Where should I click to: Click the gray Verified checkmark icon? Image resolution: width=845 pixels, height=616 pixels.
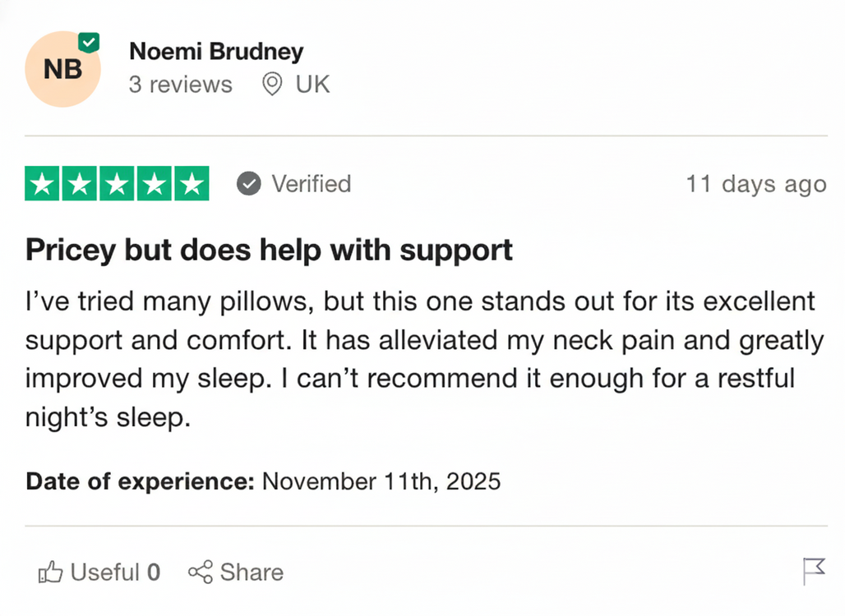[x=249, y=184]
